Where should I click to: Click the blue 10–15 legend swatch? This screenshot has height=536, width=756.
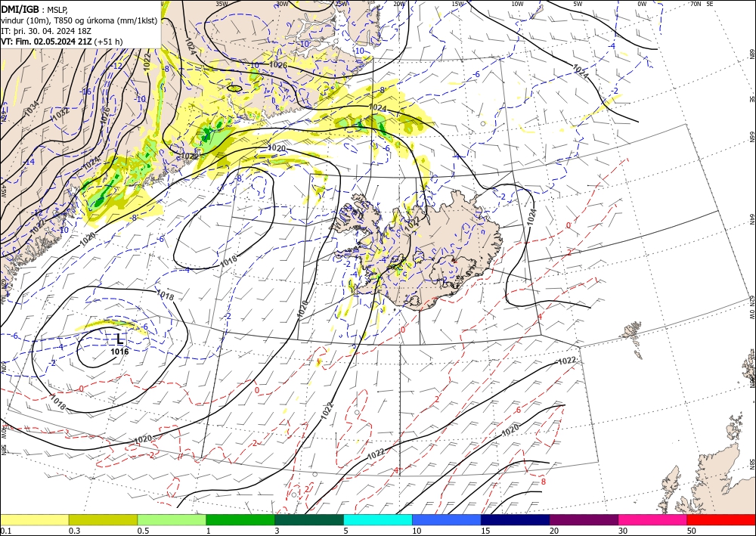point(447,519)
